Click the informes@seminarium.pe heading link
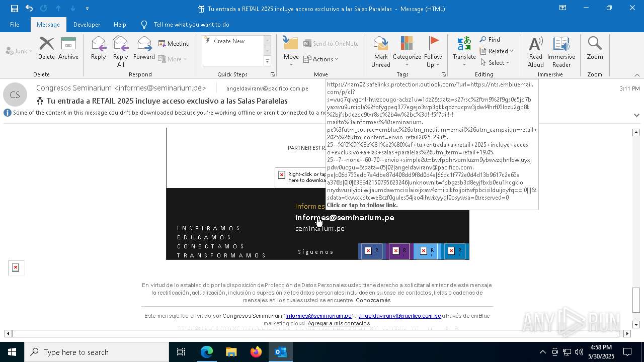Viewport: 644px width, 362px height. [345, 218]
